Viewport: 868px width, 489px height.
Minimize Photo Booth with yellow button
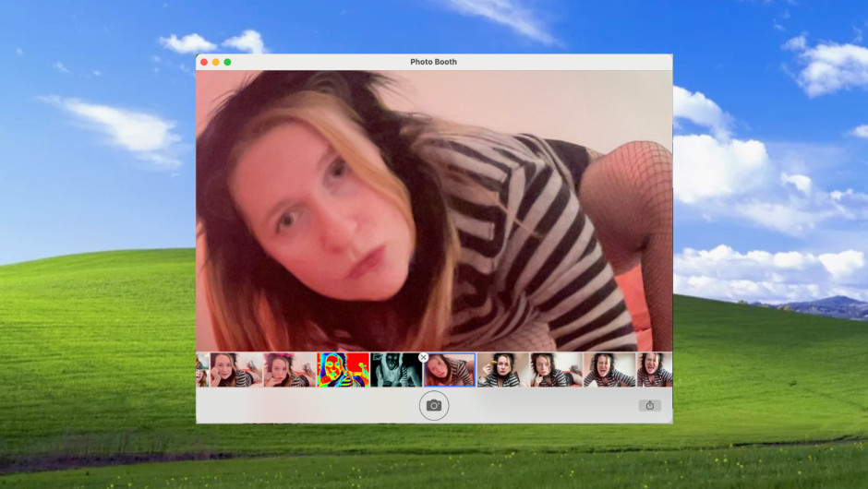[x=216, y=62]
